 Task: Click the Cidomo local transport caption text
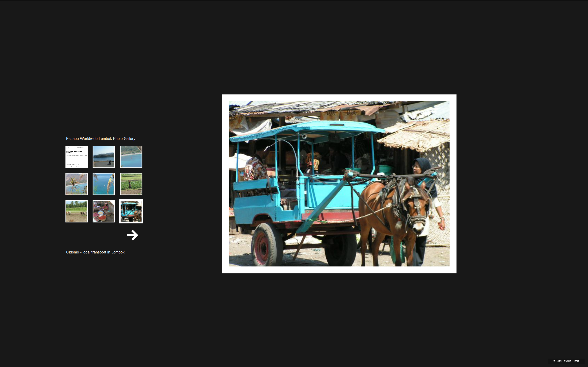pyautogui.click(x=95, y=252)
